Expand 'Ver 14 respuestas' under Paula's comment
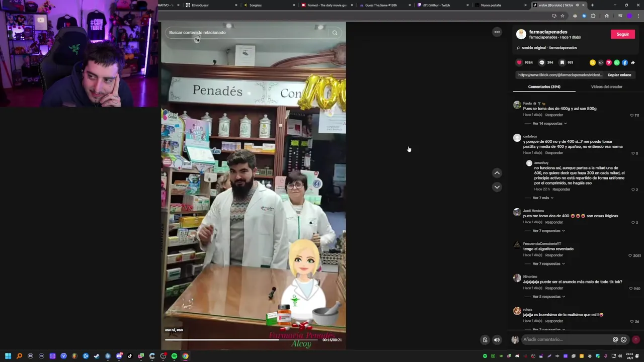 point(549,123)
